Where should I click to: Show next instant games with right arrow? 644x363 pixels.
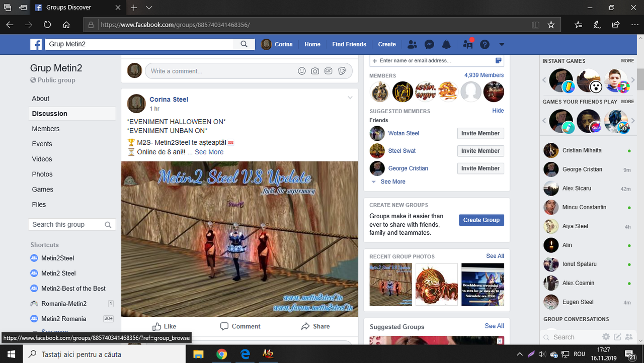[x=633, y=80]
